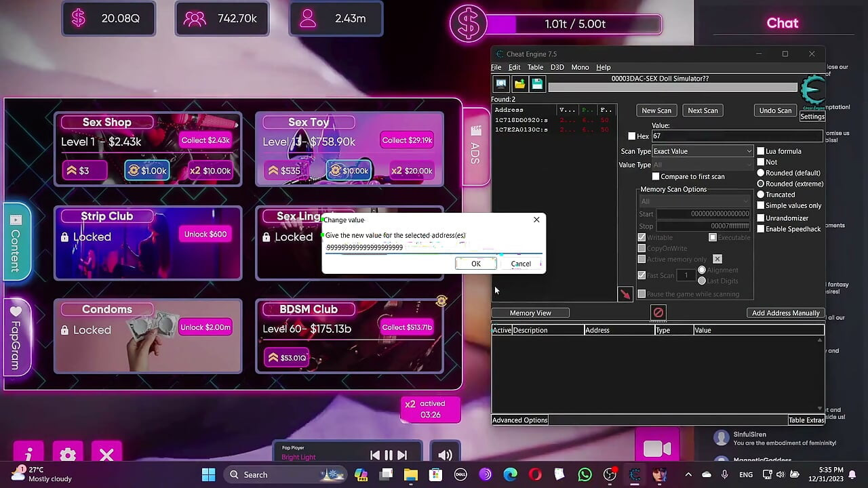Click the red clear list icon
The image size is (868, 488).
click(x=658, y=312)
